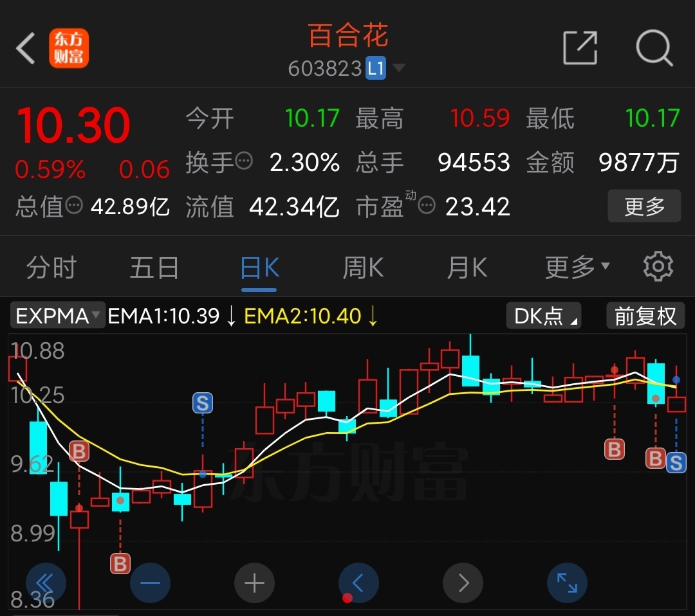Switch to the 五日 tab
The width and height of the screenshot is (695, 616).
coord(154,267)
